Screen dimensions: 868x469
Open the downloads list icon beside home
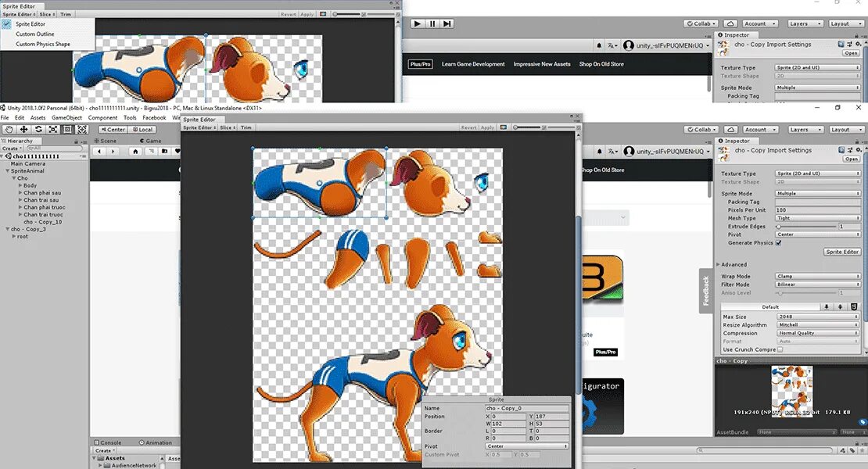tap(150, 151)
